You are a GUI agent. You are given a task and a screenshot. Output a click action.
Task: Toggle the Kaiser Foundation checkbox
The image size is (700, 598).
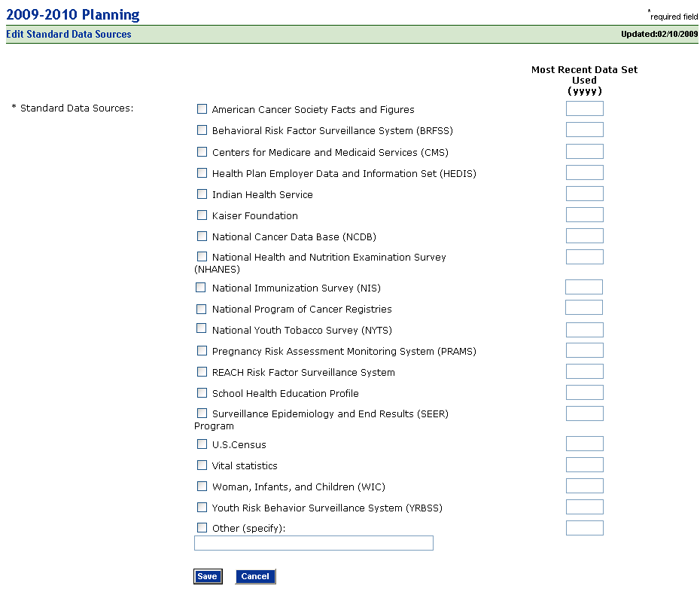point(202,215)
